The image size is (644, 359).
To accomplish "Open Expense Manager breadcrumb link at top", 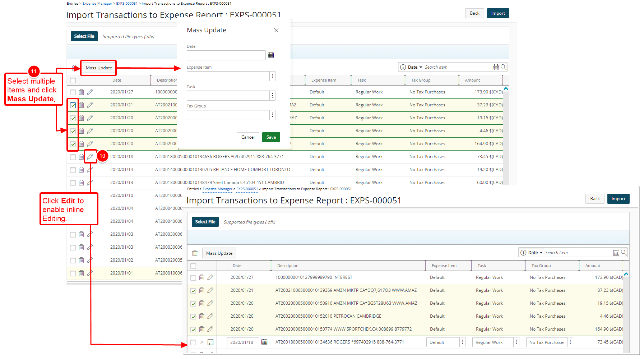I will click(x=97, y=4).
